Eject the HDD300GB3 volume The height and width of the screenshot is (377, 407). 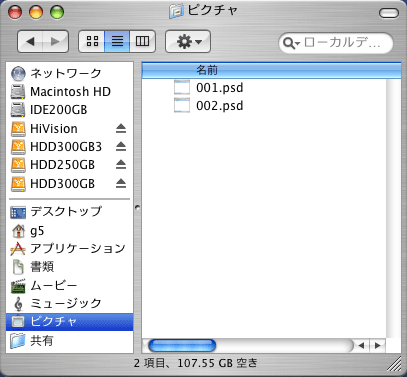click(121, 146)
